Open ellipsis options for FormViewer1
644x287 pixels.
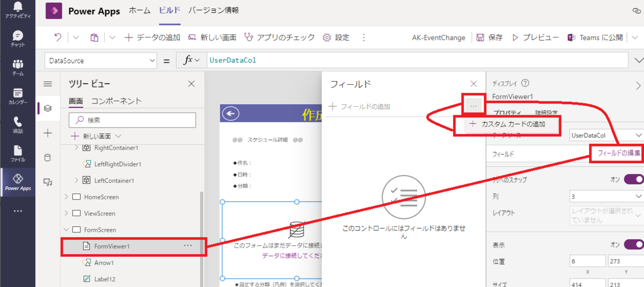coord(187,245)
